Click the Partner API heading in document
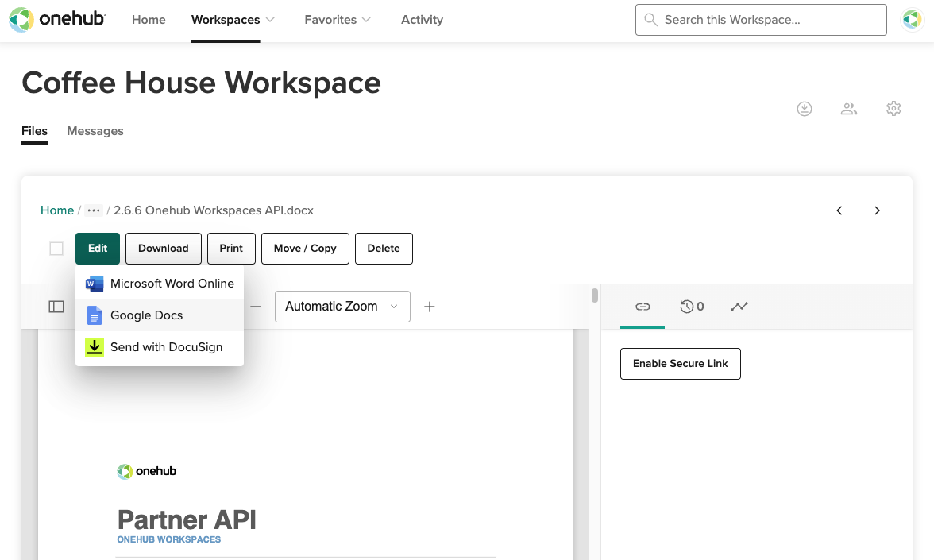934x560 pixels. click(x=187, y=519)
